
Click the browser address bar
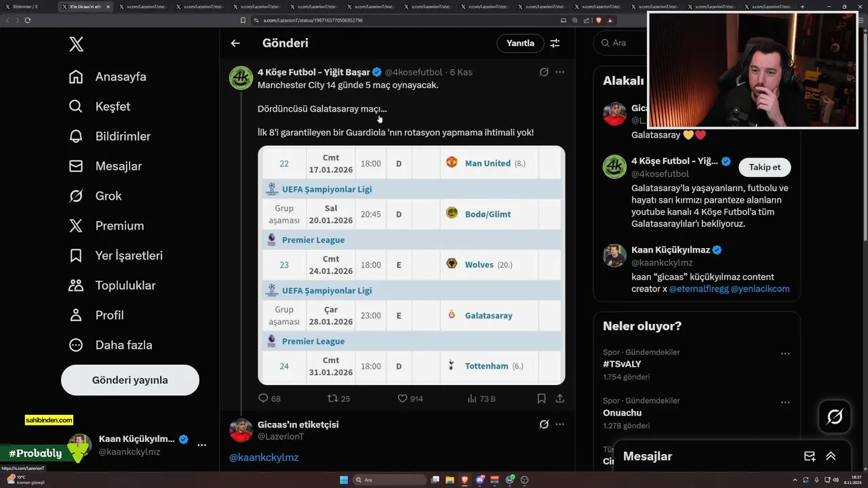(x=407, y=20)
